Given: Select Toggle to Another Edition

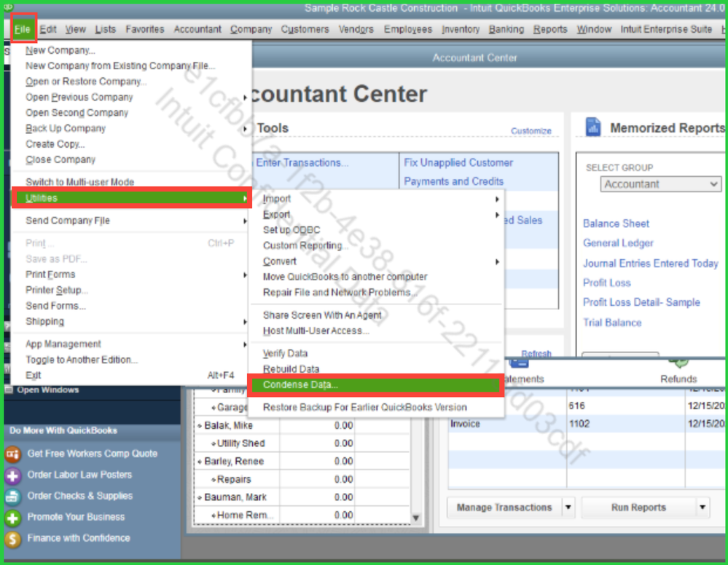Looking at the screenshot, I should (x=82, y=360).
